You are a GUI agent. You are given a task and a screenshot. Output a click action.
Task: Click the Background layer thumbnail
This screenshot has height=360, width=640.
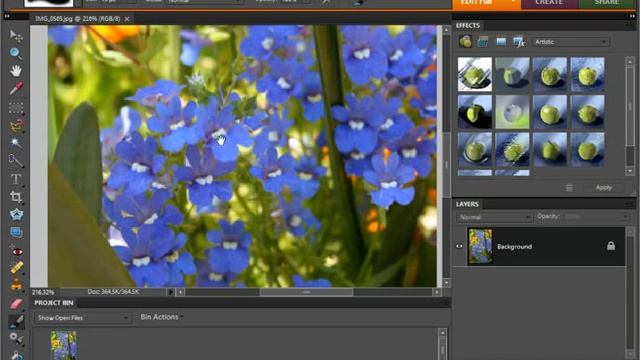click(x=480, y=246)
